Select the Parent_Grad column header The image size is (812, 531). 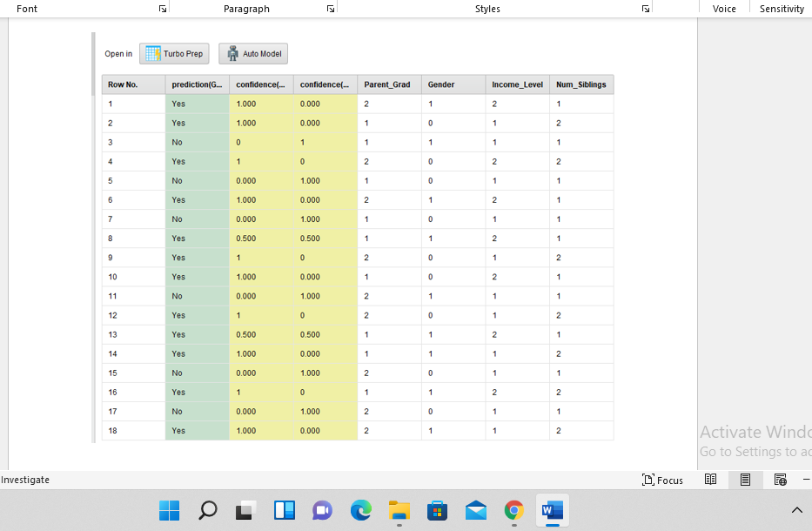[x=388, y=84]
